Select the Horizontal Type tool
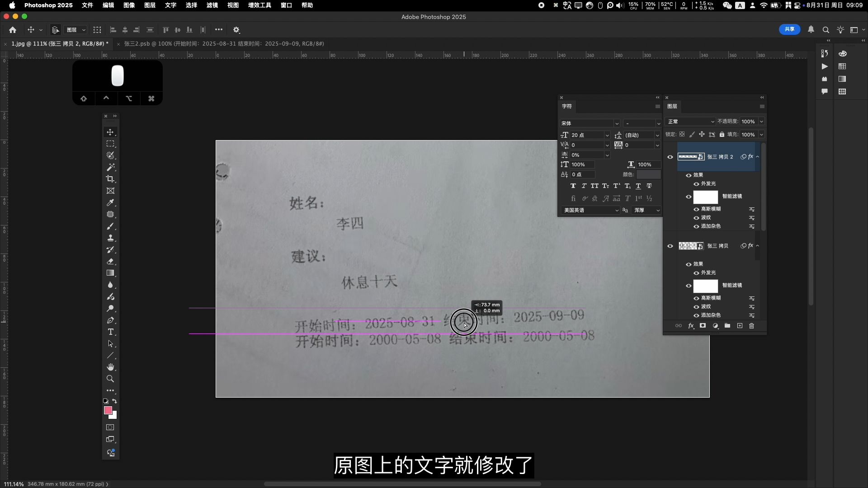The width and height of the screenshot is (868, 488). point(110,332)
